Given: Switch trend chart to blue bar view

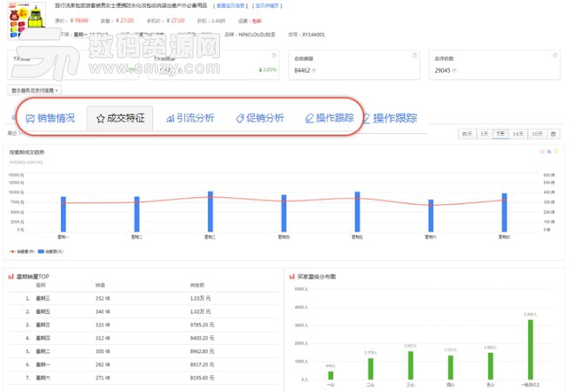Looking at the screenshot, I should [x=549, y=151].
